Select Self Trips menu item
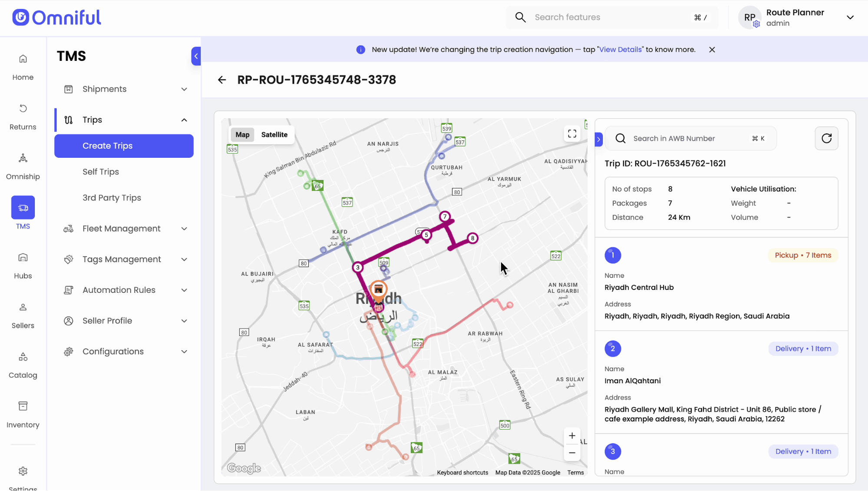This screenshot has height=491, width=868. click(101, 172)
